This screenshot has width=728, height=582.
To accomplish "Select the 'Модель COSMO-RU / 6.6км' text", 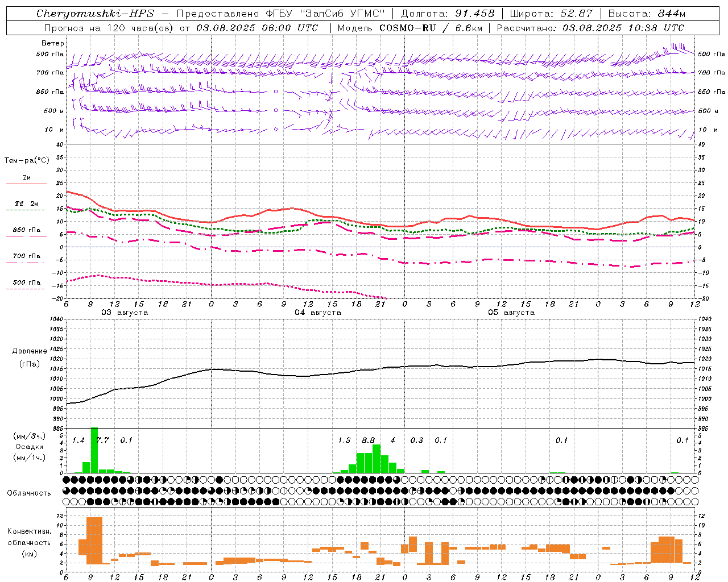I will tap(411, 28).
